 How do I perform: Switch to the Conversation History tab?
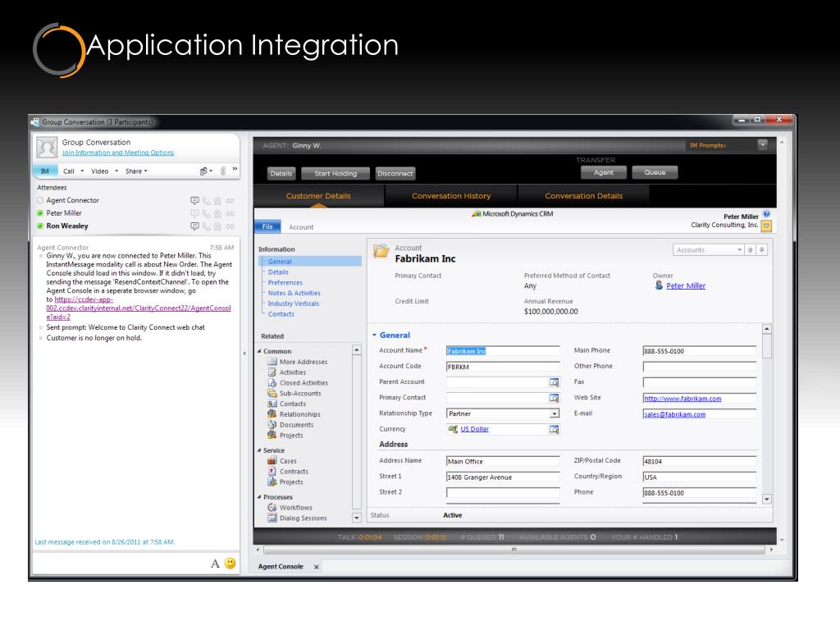pos(451,196)
